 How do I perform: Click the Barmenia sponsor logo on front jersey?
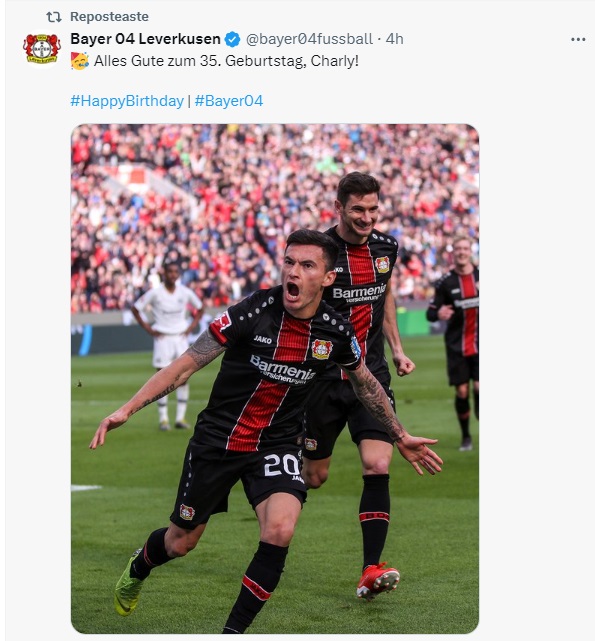[283, 369]
